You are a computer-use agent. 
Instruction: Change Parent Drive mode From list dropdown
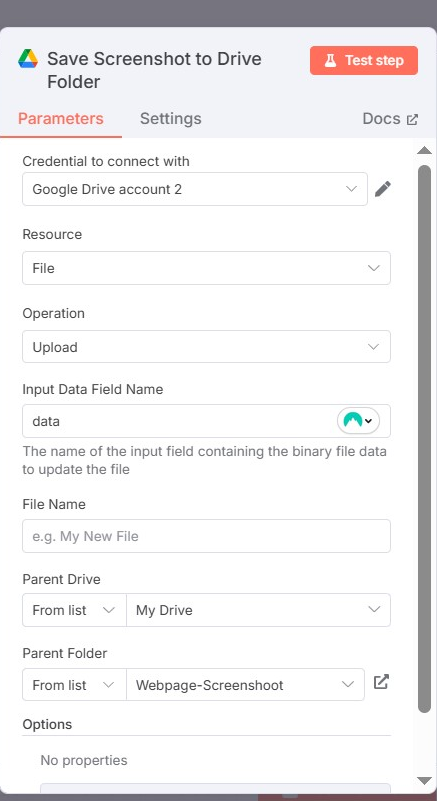(75, 610)
